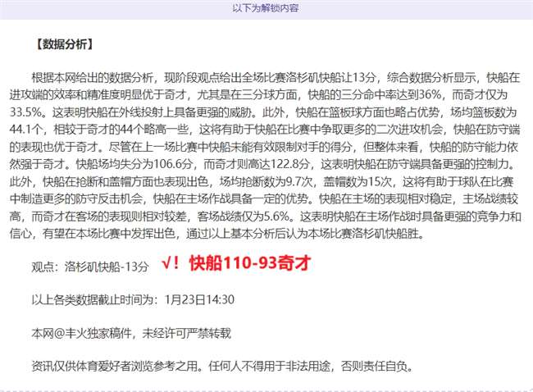
Task: Click the line starting 的表现也优于奇才
Action: [264, 147]
